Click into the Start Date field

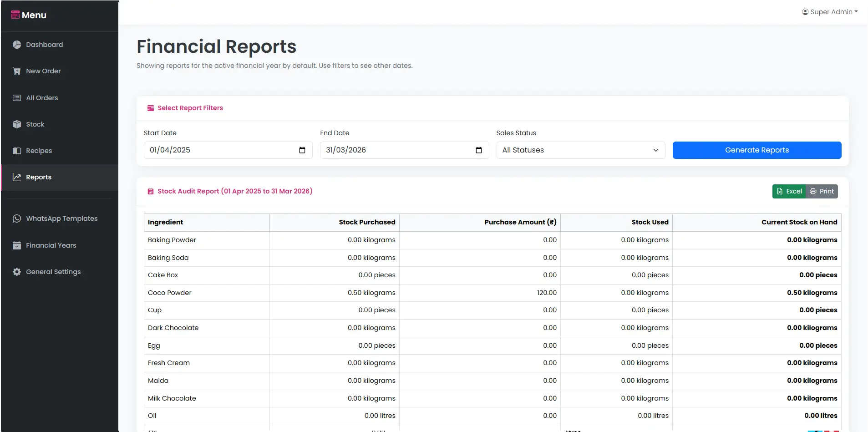pyautogui.click(x=218, y=150)
